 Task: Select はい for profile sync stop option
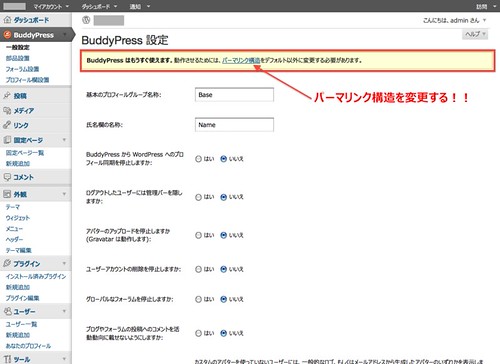click(x=198, y=159)
